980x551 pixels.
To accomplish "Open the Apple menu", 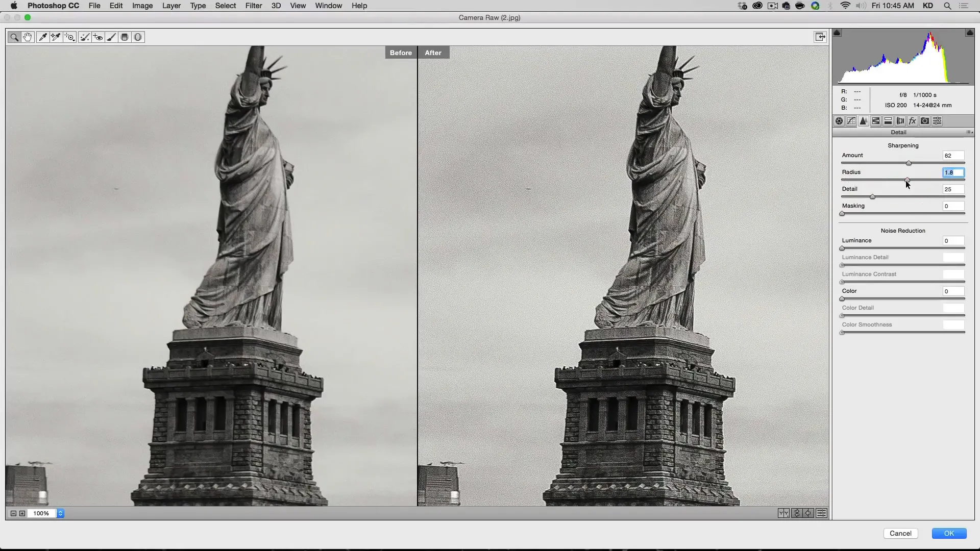I will click(14, 6).
